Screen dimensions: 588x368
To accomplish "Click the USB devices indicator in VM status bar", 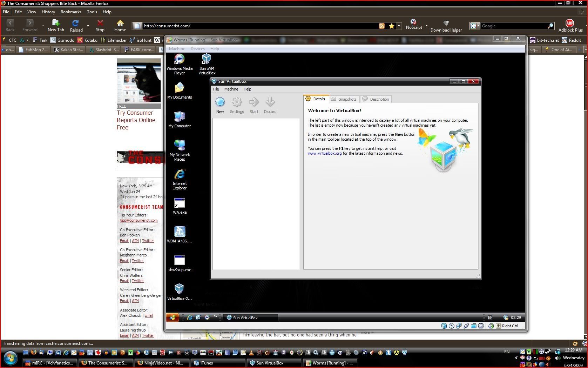I will [466, 326].
